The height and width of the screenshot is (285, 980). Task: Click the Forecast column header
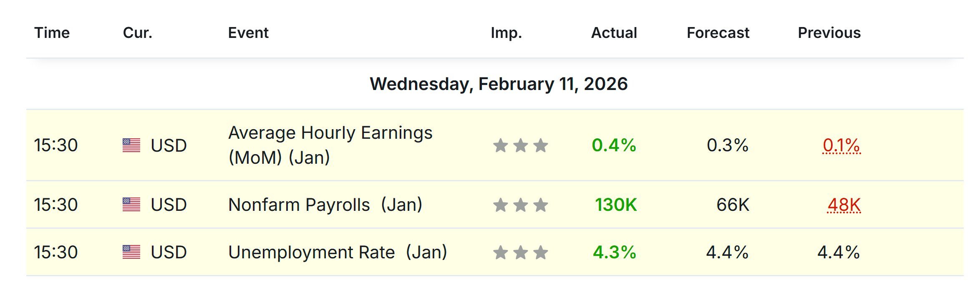pos(718,32)
